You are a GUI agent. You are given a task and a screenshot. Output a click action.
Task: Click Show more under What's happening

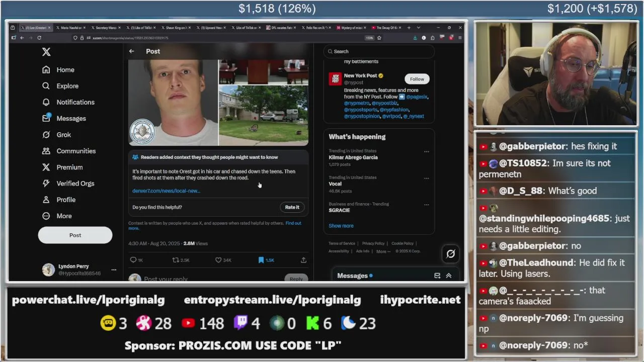[341, 226]
